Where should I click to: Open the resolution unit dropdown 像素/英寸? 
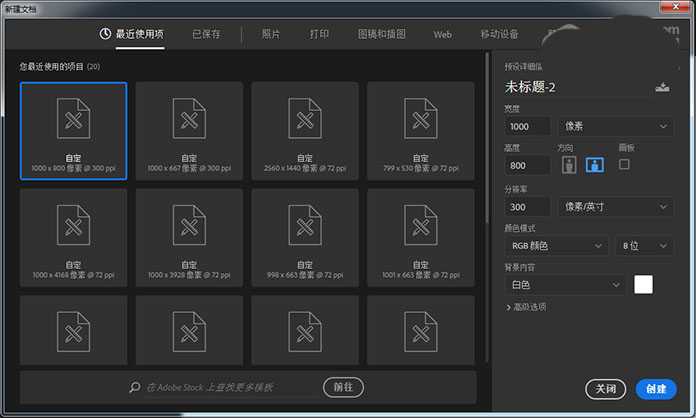point(616,207)
